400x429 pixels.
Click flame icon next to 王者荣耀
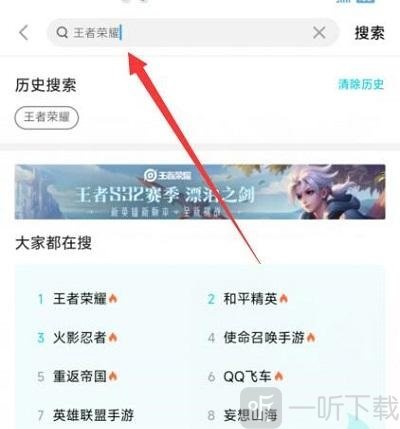point(113,298)
